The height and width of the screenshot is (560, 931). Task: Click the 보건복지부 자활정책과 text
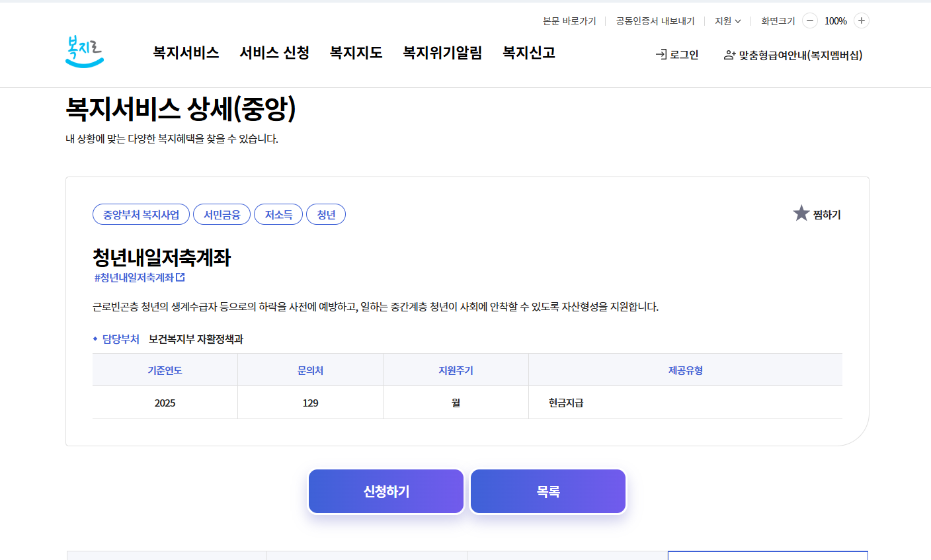(196, 339)
